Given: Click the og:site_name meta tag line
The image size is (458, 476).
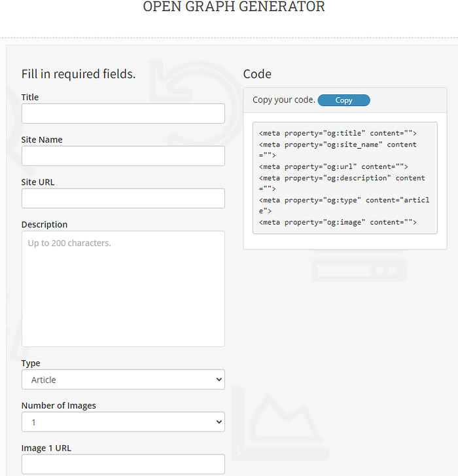Looking at the screenshot, I should click(338, 150).
